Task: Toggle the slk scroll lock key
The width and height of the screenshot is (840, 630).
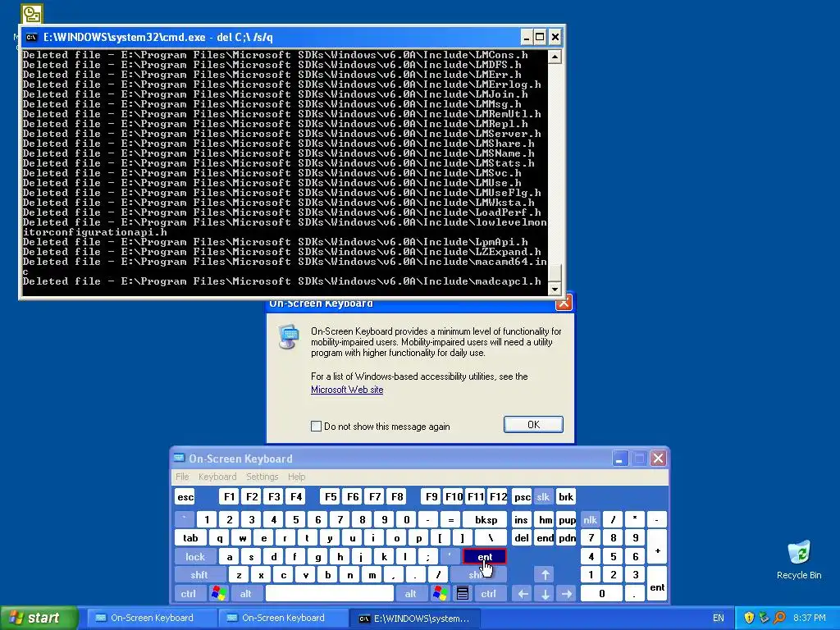Action: (x=543, y=496)
